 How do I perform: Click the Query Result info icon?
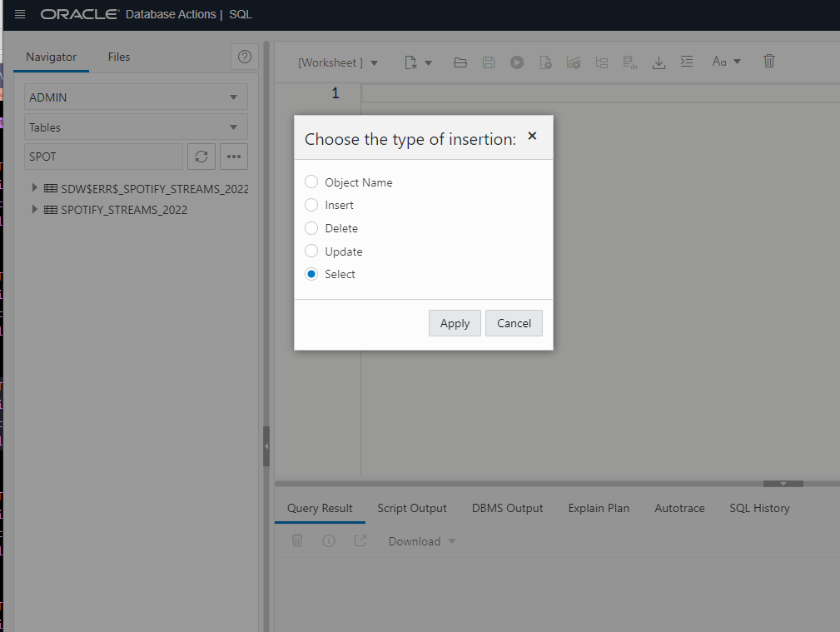[329, 541]
